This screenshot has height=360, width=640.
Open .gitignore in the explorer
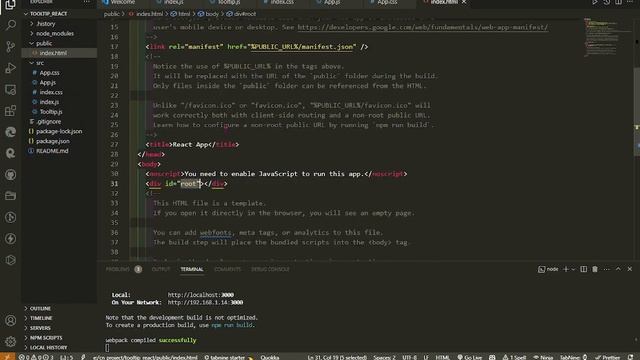click(x=49, y=122)
